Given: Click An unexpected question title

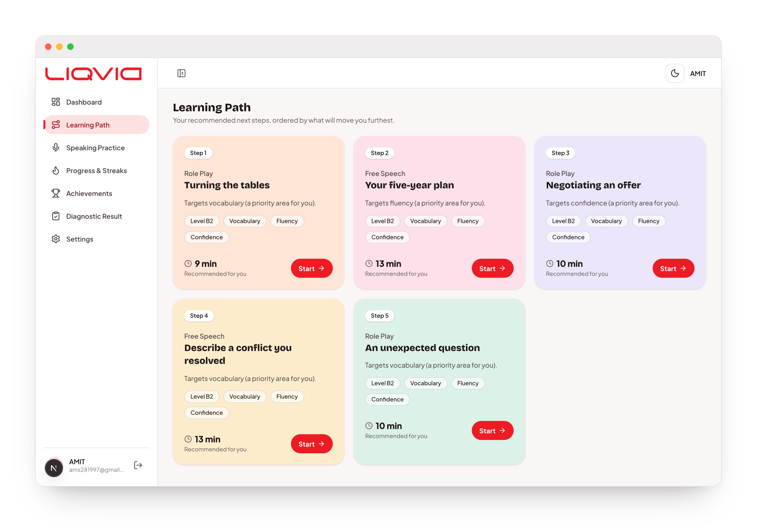Looking at the screenshot, I should tap(422, 348).
